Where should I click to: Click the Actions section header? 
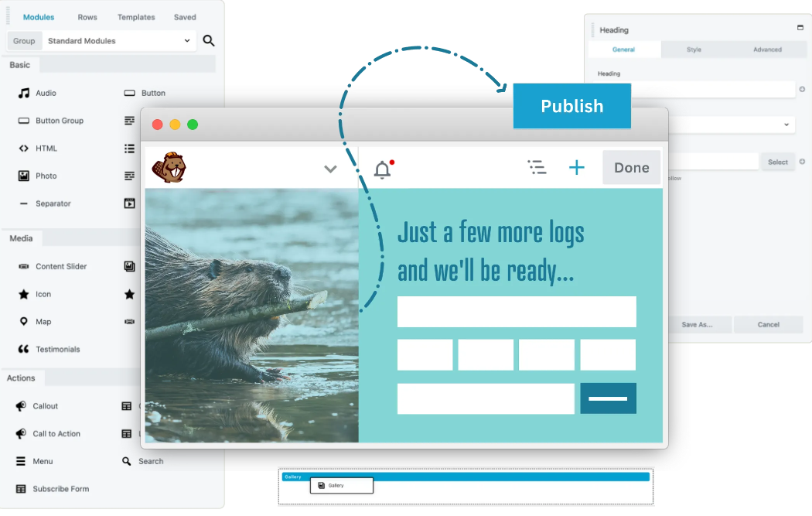click(x=21, y=378)
